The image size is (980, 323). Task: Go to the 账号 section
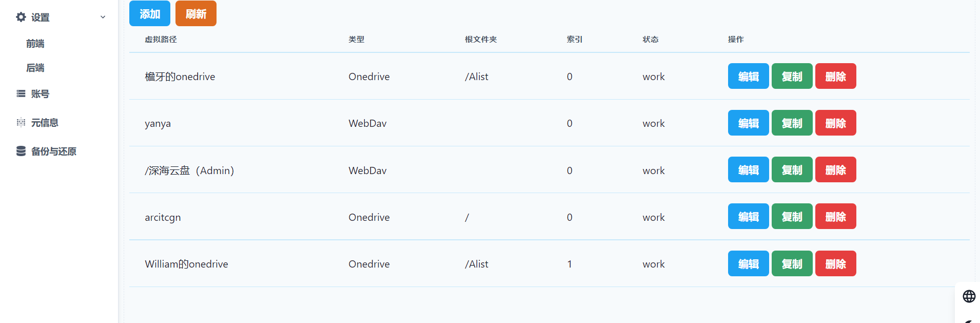40,93
